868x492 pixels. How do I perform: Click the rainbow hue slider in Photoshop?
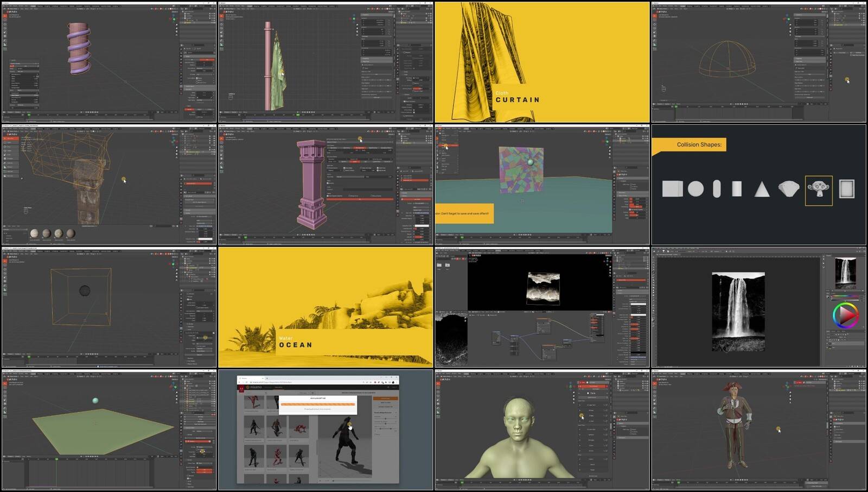tap(845, 297)
